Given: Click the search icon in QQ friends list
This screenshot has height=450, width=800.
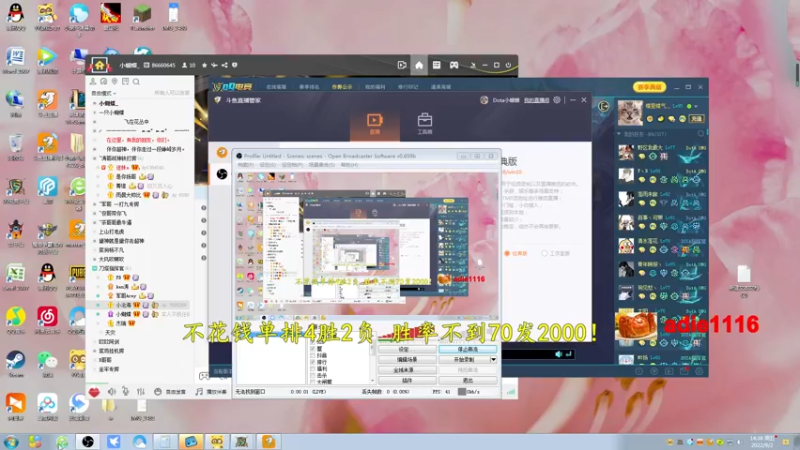Looking at the screenshot, I should (x=701, y=134).
